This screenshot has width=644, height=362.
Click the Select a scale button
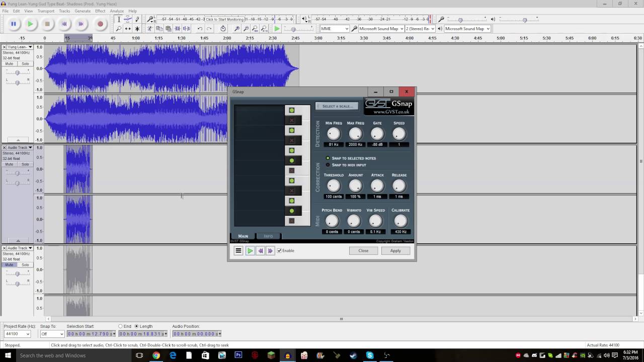[337, 106]
